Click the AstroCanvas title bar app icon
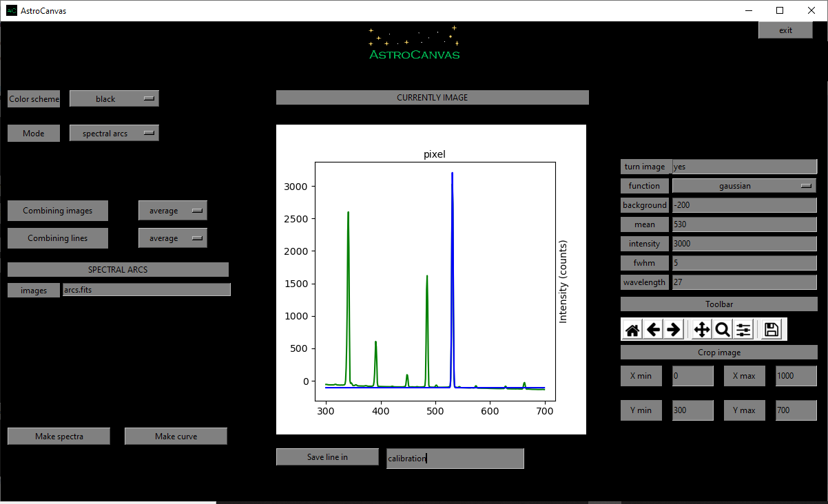Screen dimensions: 828x504 pyautogui.click(x=12, y=10)
